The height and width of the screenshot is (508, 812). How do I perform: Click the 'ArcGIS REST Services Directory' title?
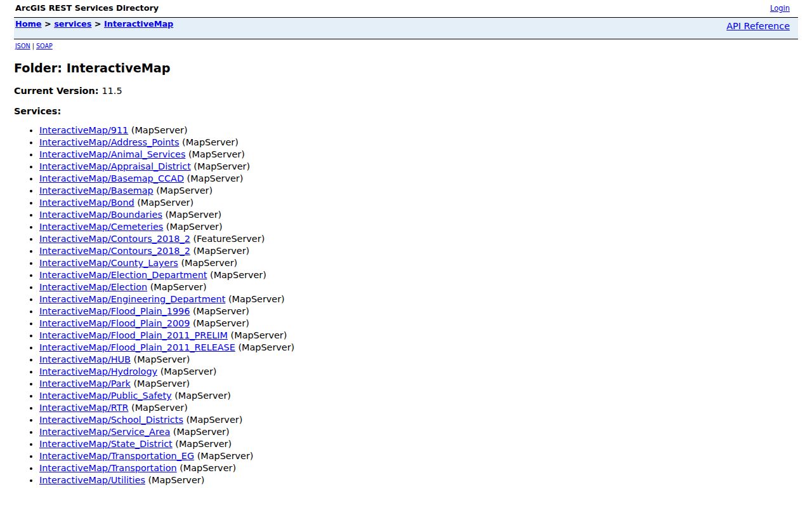point(87,8)
